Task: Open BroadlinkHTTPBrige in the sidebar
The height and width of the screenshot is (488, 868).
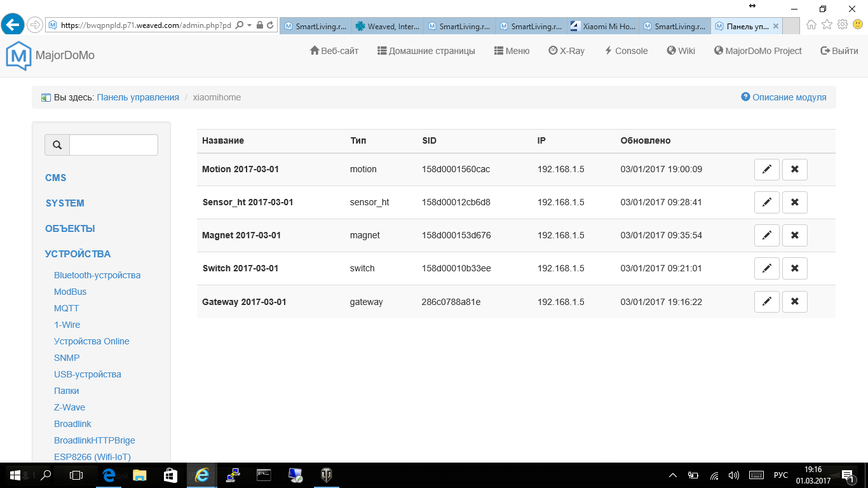Action: [x=95, y=440]
